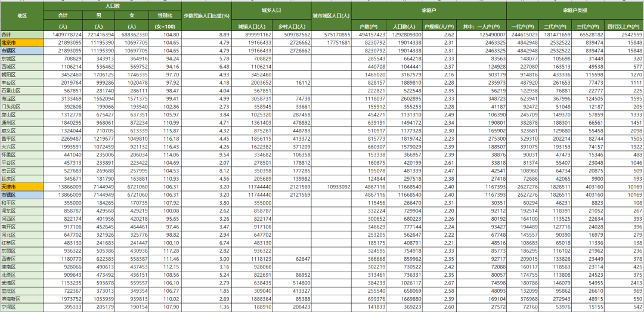The image size is (644, 312).
Task: Click the 武清区 row label
Action: pyautogui.click(x=21, y=283)
